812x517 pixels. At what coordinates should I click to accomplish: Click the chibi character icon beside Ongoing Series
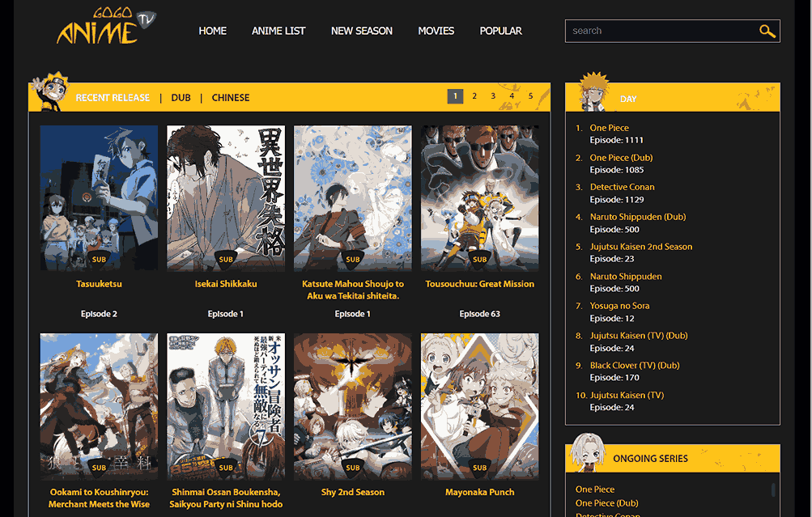587,455
